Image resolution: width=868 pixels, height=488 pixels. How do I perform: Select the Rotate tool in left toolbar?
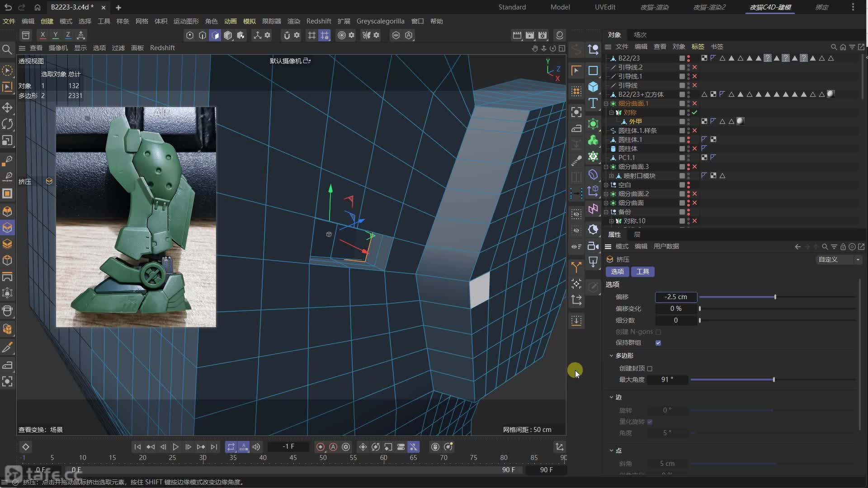tap(7, 124)
